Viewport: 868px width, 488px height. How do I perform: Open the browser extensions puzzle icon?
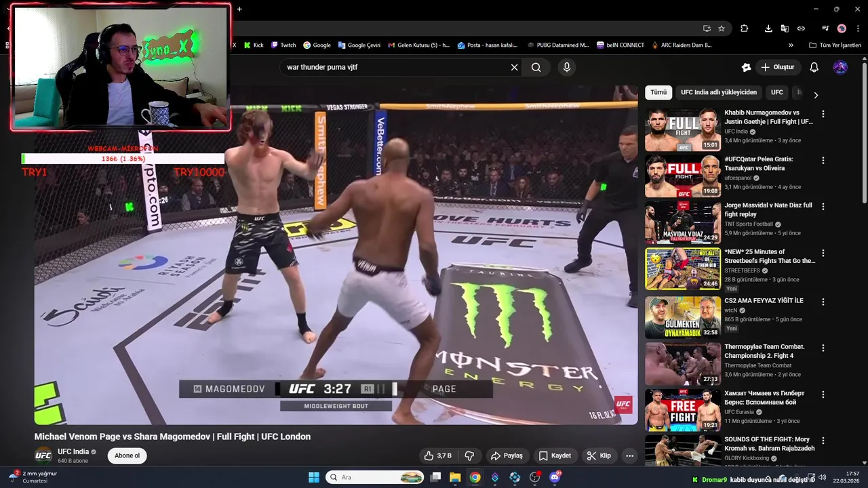click(x=744, y=28)
